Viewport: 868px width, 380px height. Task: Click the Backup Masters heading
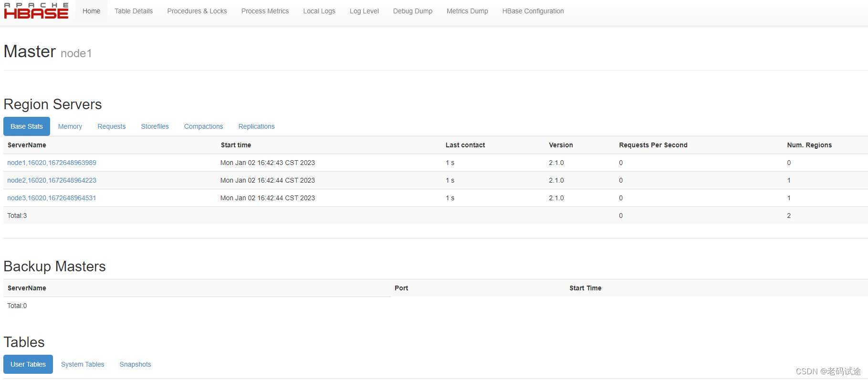pos(54,267)
